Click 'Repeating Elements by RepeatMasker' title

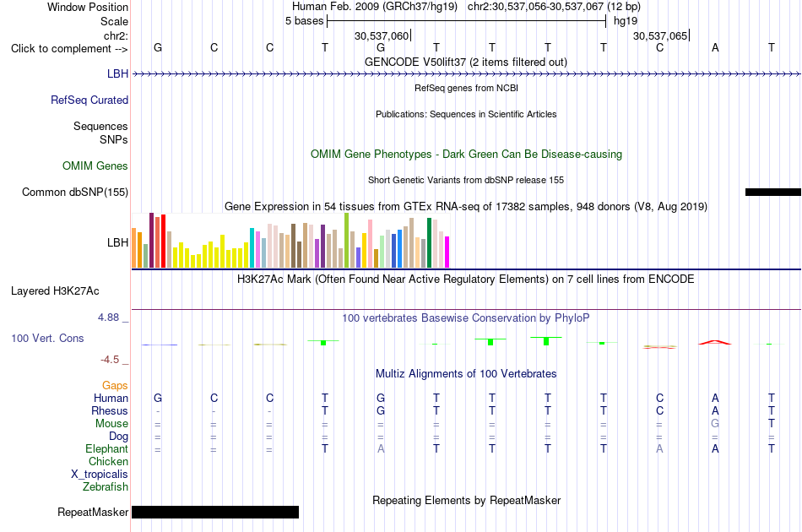467,500
